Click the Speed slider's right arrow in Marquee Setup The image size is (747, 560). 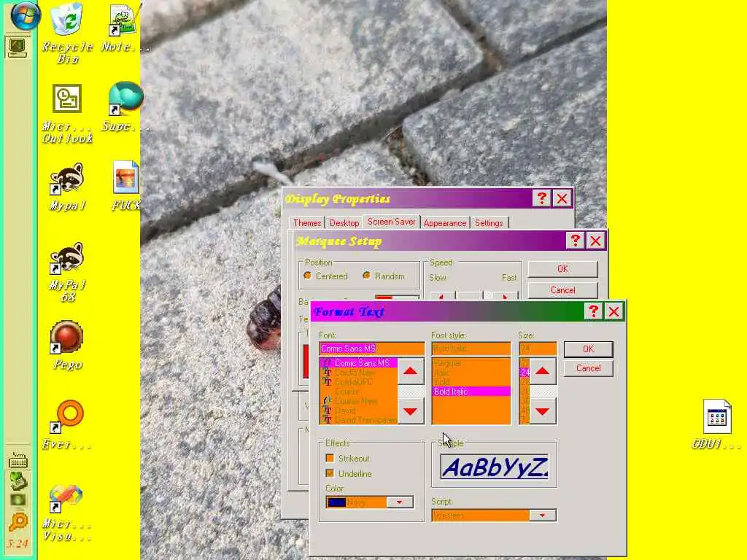click(505, 296)
